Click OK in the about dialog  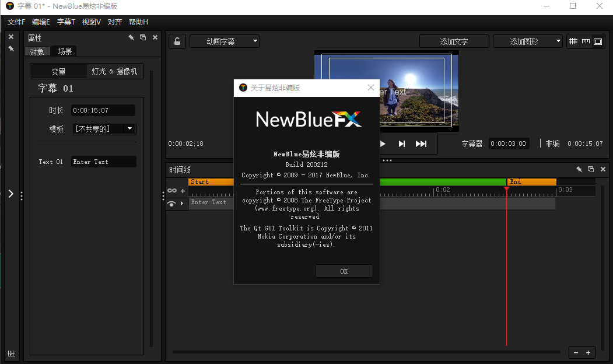(x=344, y=271)
